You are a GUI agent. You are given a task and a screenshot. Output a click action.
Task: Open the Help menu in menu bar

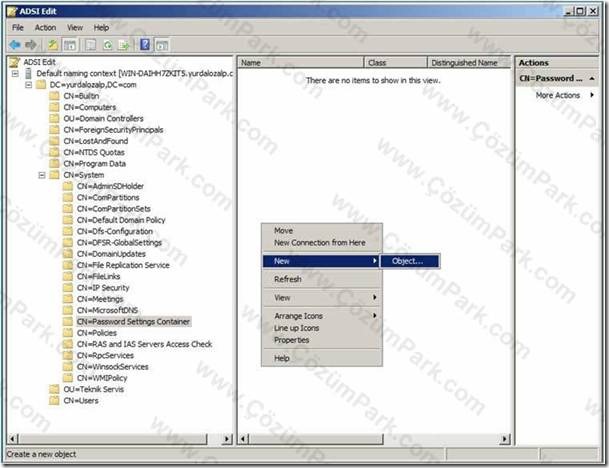point(101,28)
